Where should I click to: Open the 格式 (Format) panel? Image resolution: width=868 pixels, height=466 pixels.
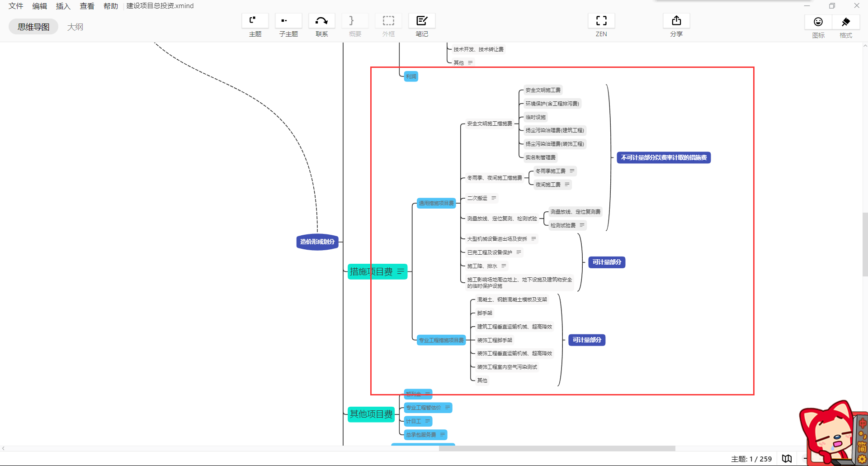point(846,22)
